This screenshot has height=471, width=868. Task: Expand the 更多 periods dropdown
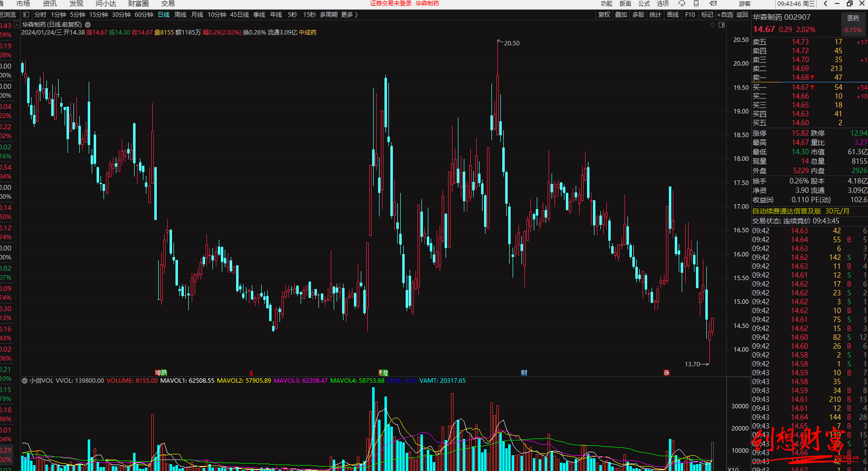point(349,15)
